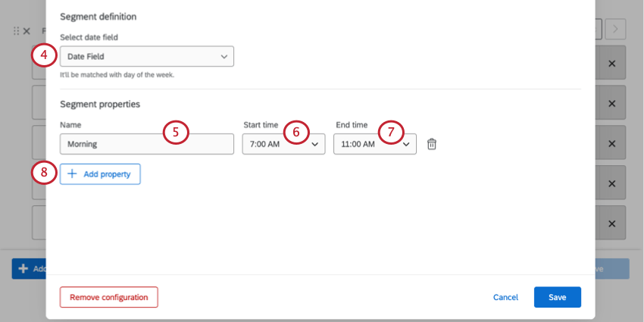Click the plus icon in Add property

coord(72,174)
